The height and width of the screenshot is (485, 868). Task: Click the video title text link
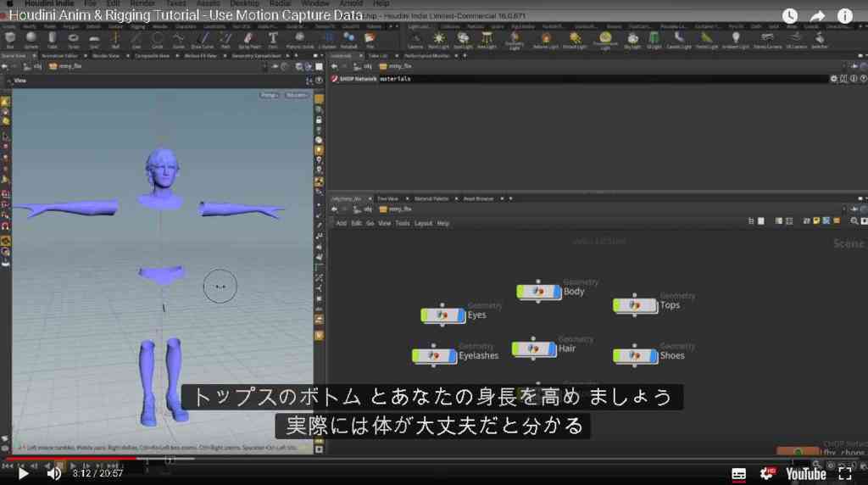[186, 15]
